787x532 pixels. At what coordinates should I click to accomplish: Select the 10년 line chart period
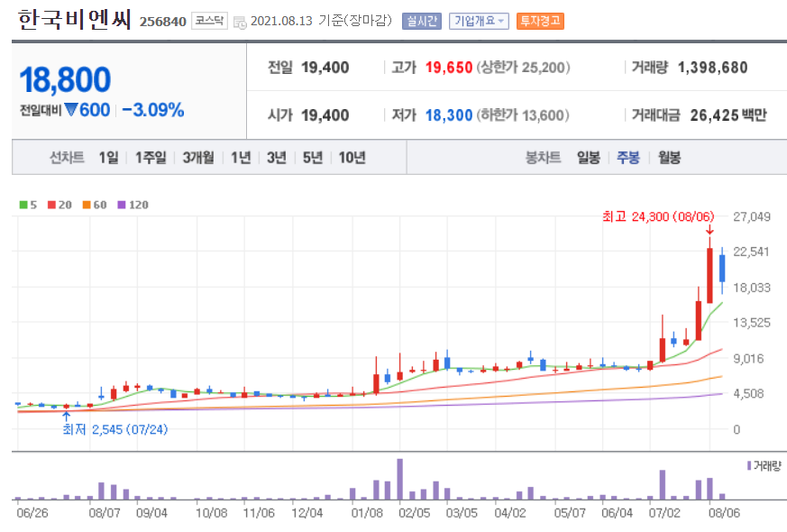352,158
